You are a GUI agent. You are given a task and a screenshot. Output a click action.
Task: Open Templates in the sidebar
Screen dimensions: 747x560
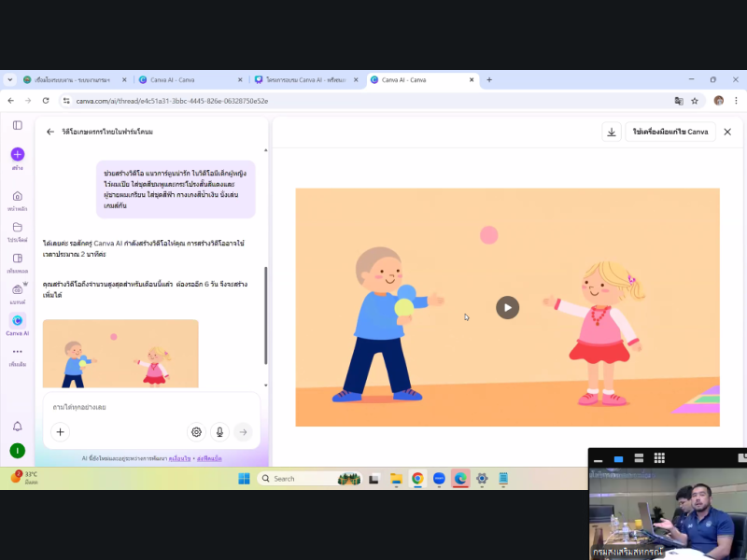(17, 259)
